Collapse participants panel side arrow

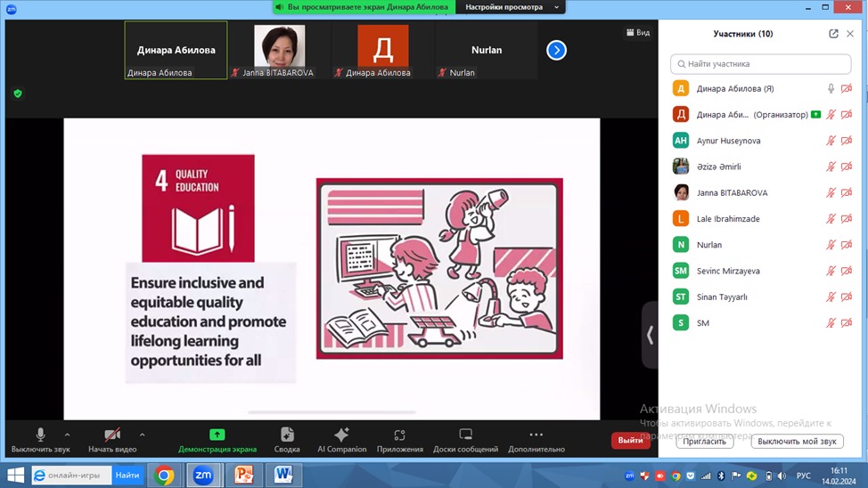(x=650, y=335)
